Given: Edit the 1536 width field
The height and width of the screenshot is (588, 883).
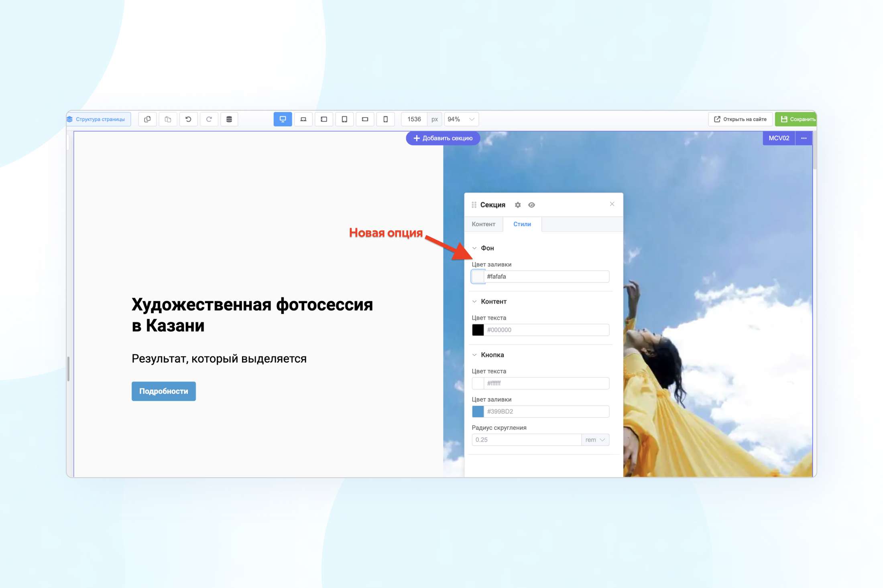Looking at the screenshot, I should 414,119.
